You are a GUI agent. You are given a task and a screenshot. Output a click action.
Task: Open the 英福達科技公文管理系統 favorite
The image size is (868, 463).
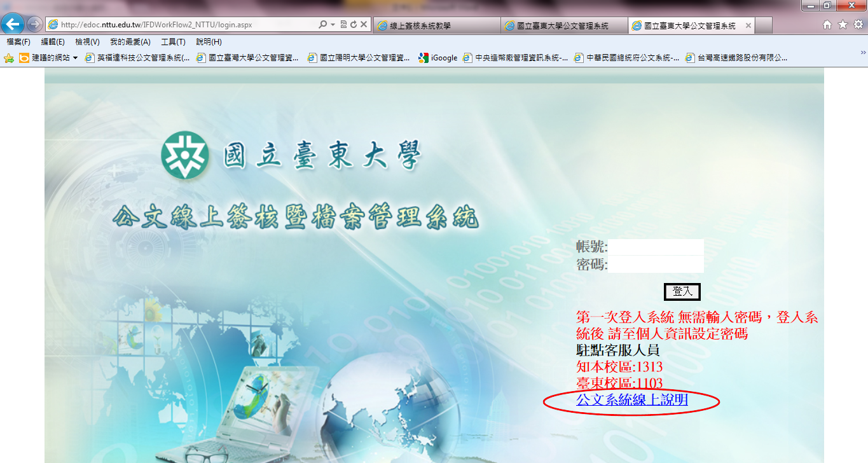click(x=137, y=58)
